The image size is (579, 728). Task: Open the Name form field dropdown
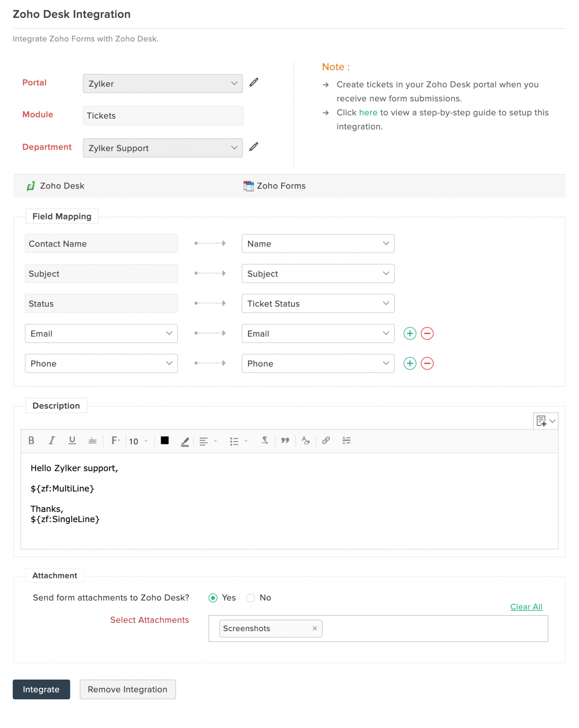[x=318, y=244]
